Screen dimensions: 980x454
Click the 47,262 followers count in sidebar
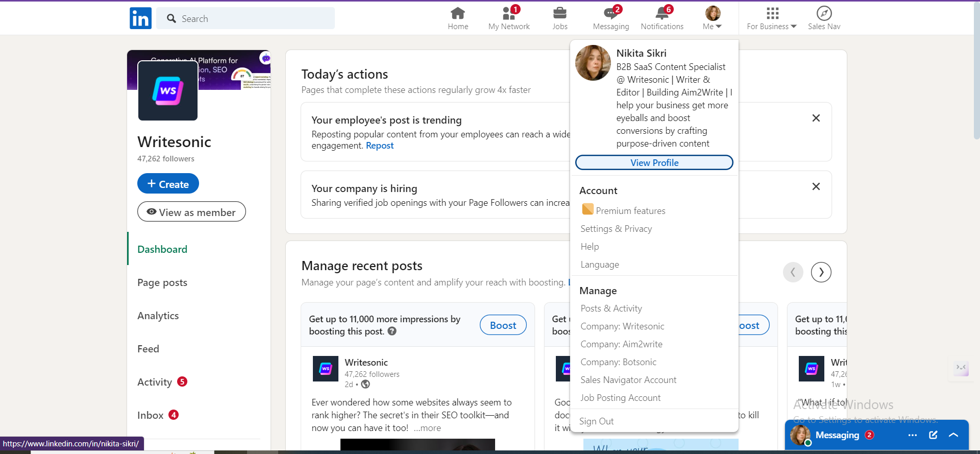pyautogui.click(x=166, y=159)
